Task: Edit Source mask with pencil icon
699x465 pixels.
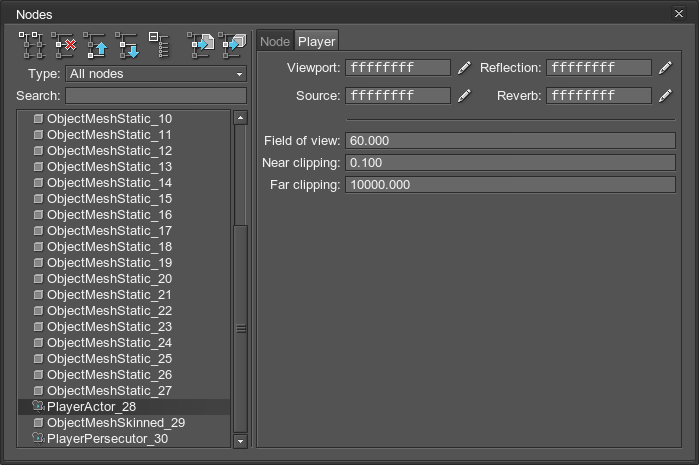Action: tap(464, 96)
